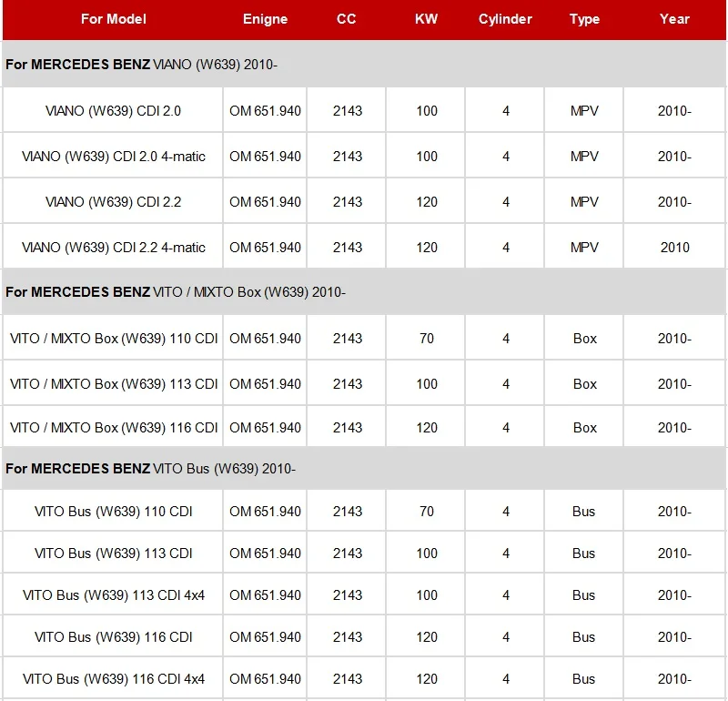Screen dimensions: 728x701
Task: Click the 'Year' column header
Action: pos(674,19)
